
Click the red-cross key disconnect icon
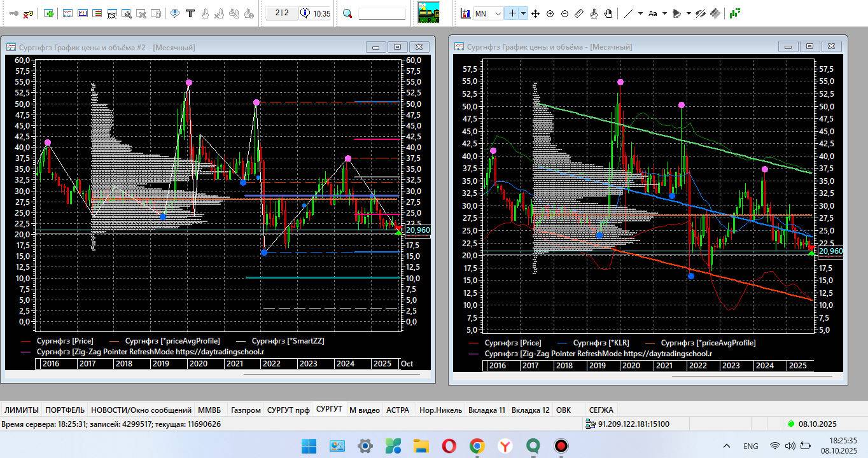28,13
